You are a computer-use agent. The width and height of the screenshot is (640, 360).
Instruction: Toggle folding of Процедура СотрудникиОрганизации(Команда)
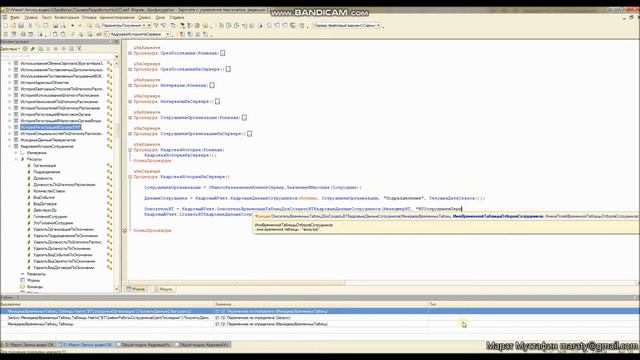[x=130, y=118]
